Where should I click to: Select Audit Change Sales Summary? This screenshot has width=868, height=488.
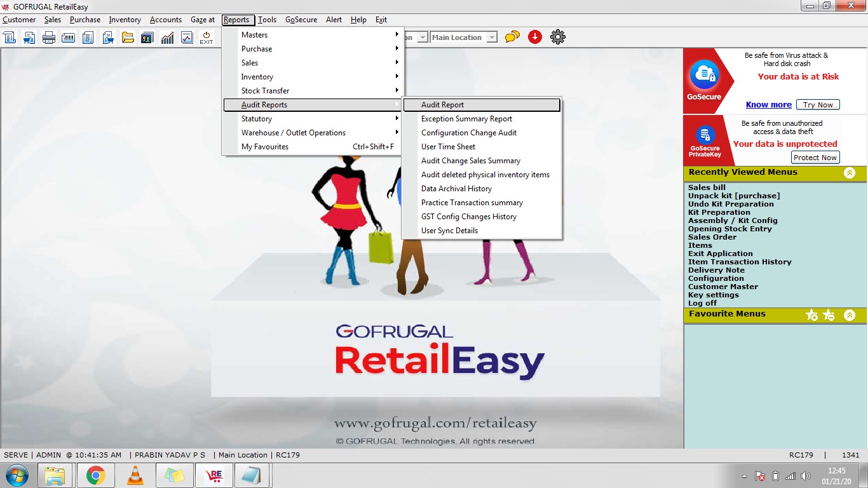click(482, 161)
